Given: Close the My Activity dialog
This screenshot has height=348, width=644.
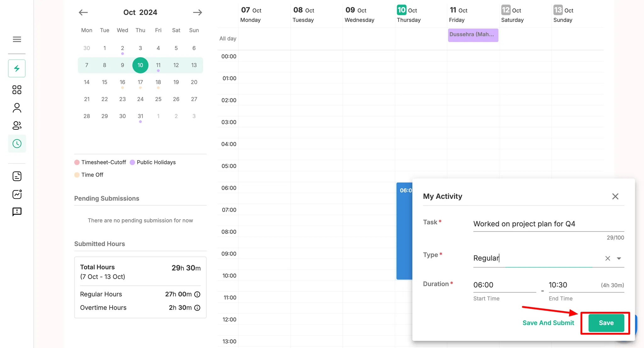Looking at the screenshot, I should tap(615, 196).
